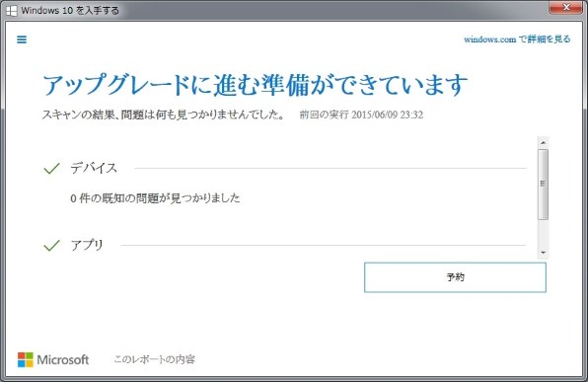Screen dimensions: 588x382
Task: Open the 'このレポートの内容' link
Action: (x=155, y=359)
